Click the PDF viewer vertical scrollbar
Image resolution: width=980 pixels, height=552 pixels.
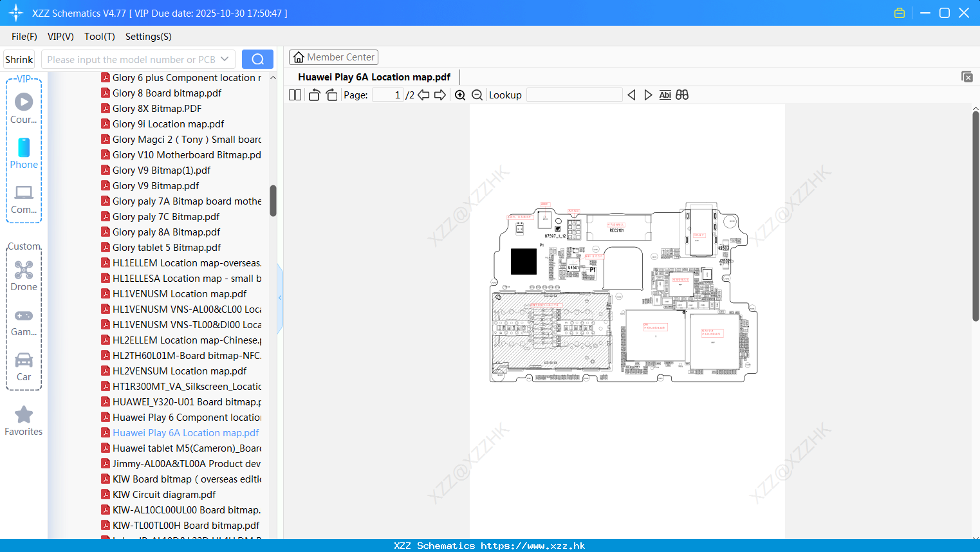tap(975, 217)
